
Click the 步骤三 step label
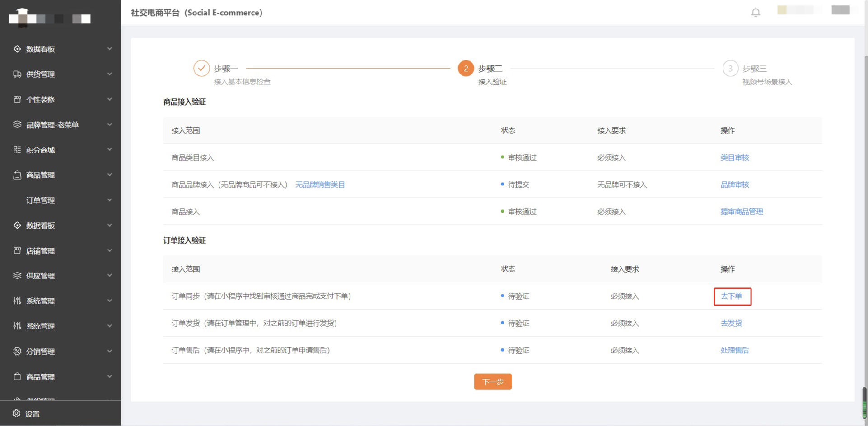pos(755,69)
